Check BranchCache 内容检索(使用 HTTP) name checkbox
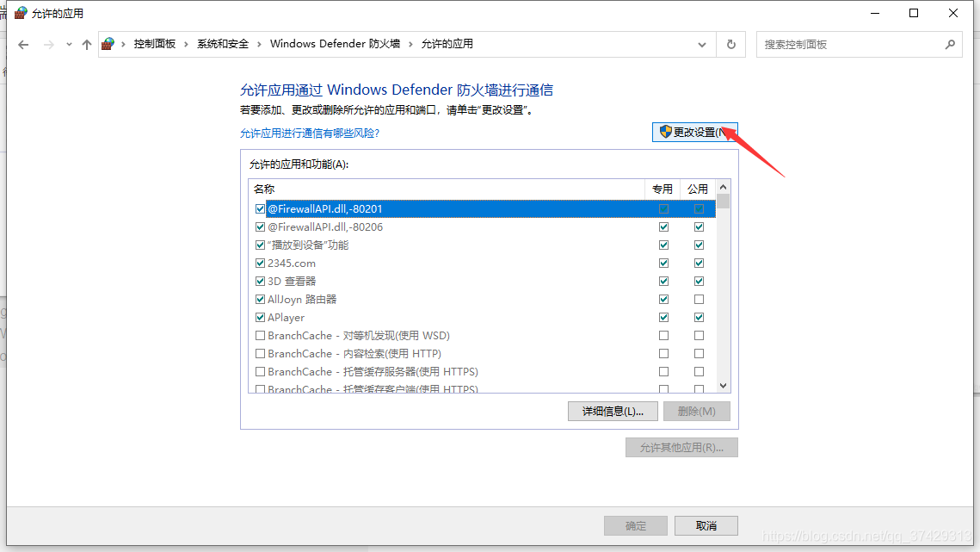Viewport: 980px width, 552px height. tap(260, 354)
